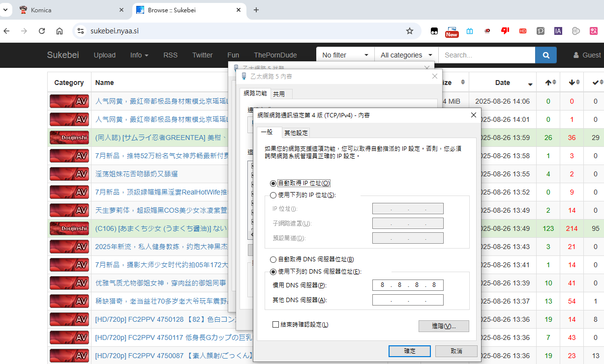Image resolution: width=604 pixels, height=364 pixels.
Task: Sort the table by Date column
Action: (502, 83)
